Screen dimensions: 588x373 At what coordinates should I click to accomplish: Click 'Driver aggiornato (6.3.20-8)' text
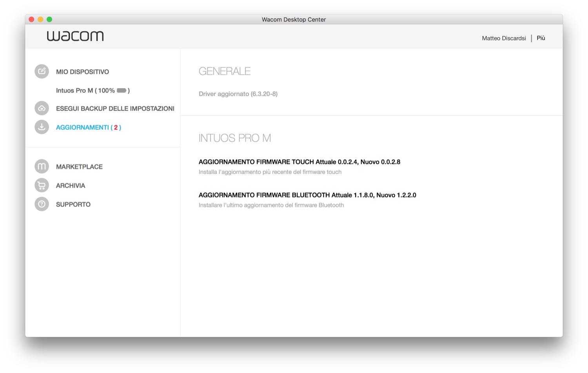(238, 94)
